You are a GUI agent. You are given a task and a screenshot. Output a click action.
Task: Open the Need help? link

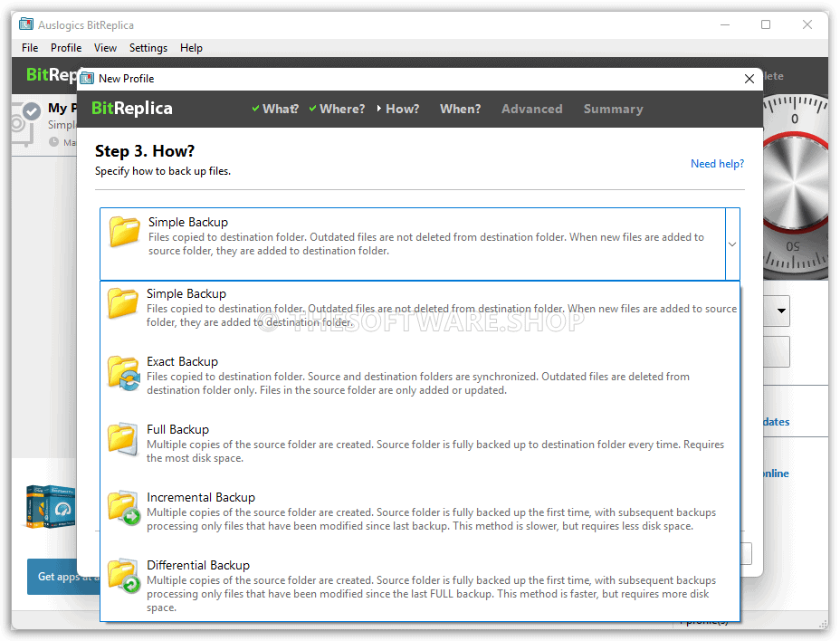[717, 164]
